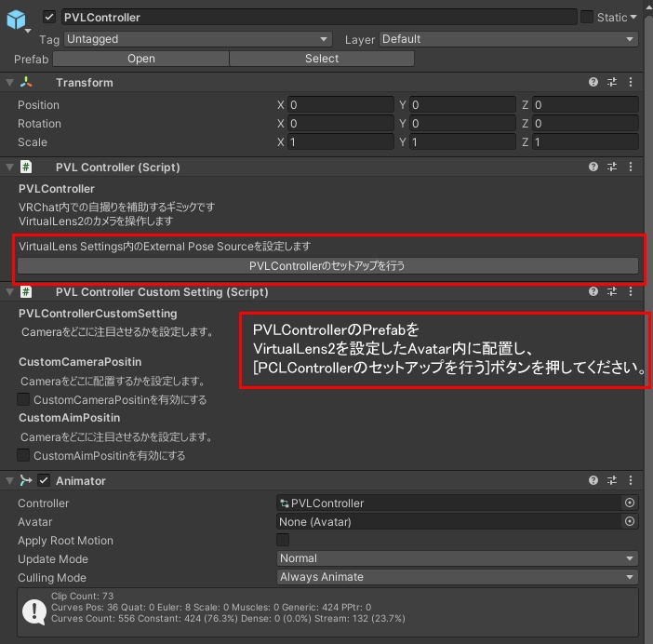Enable CustomAimPositinを有効にする checkbox

[x=23, y=455]
